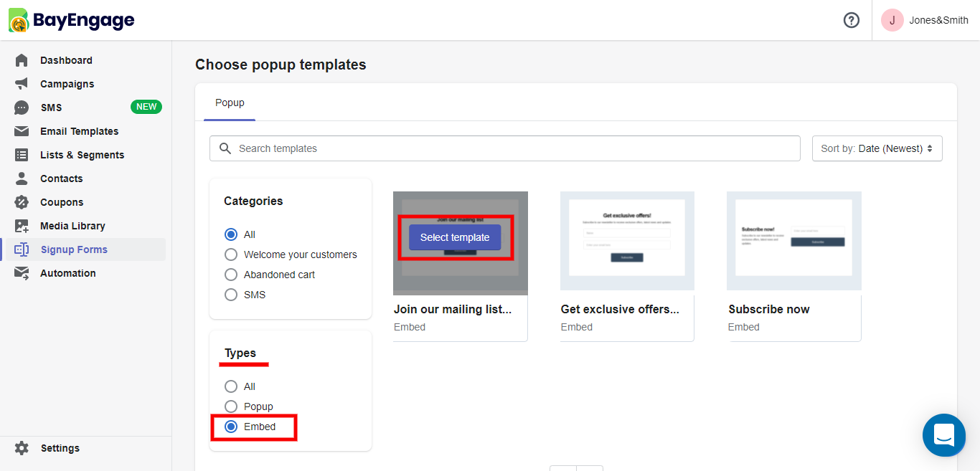Click the search magnifier icon
Image resolution: width=980 pixels, height=471 pixels.
click(225, 148)
